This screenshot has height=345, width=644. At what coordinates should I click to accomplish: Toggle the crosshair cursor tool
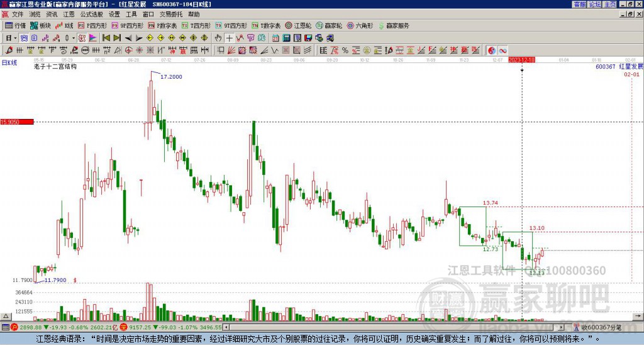[229, 38]
